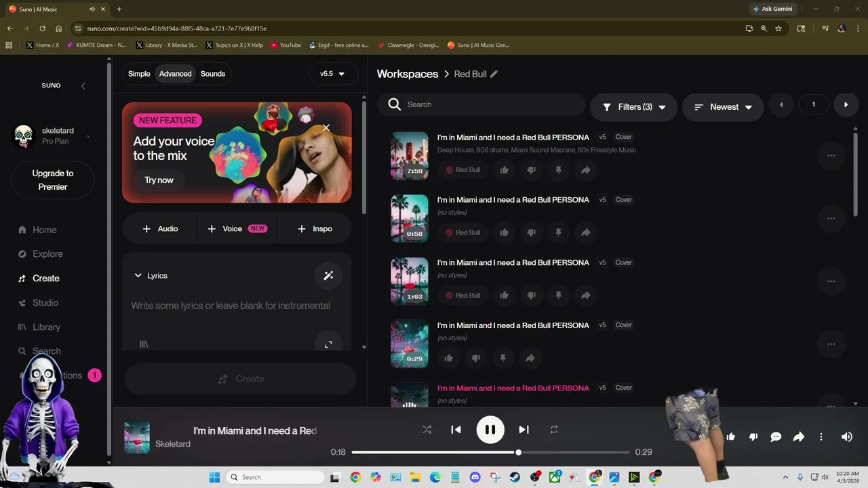Open File Explorer from taskbar
Viewport: 868px width, 488px height.
coord(415,477)
